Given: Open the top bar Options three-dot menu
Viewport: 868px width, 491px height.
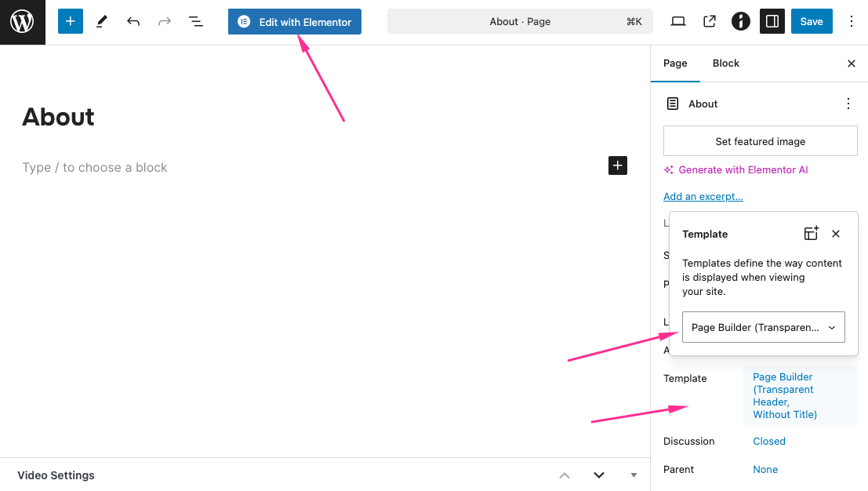Looking at the screenshot, I should [852, 22].
